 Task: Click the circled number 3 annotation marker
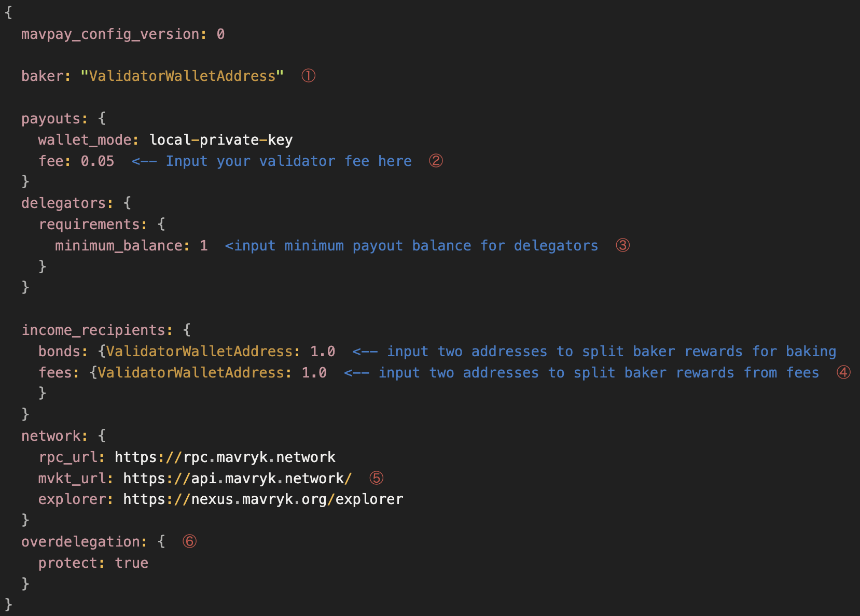tap(622, 245)
